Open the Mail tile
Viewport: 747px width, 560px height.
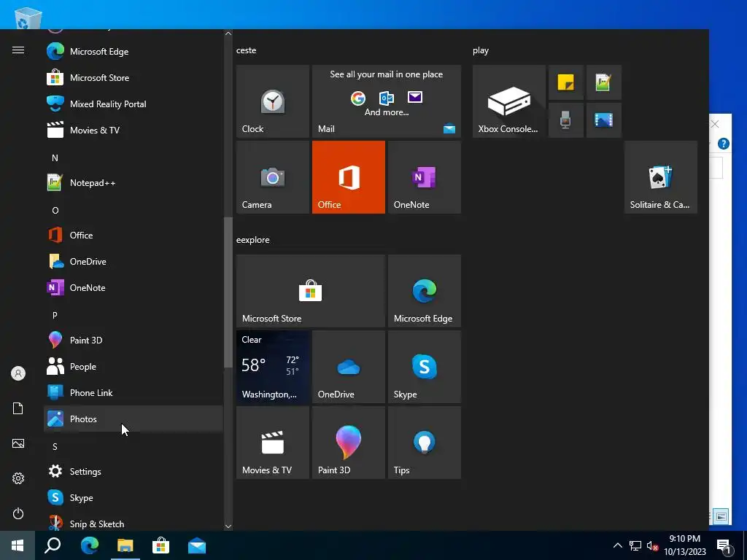click(387, 101)
